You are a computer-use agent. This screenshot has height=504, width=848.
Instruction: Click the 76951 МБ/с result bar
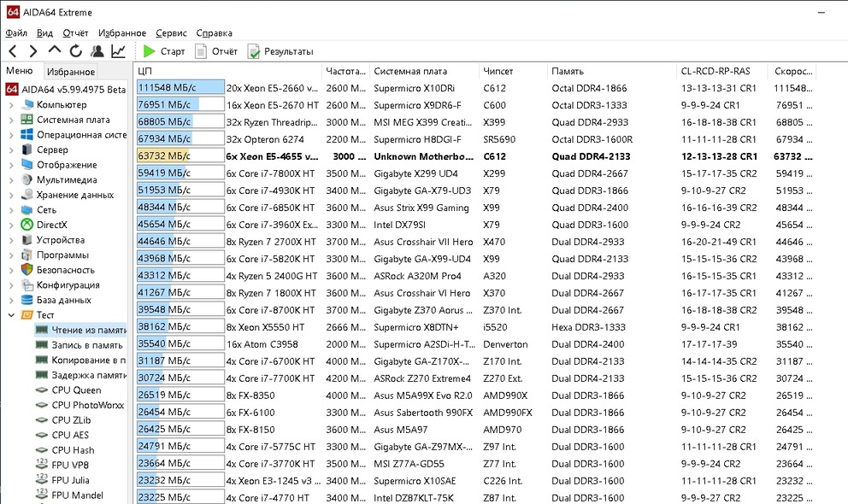tap(180, 105)
